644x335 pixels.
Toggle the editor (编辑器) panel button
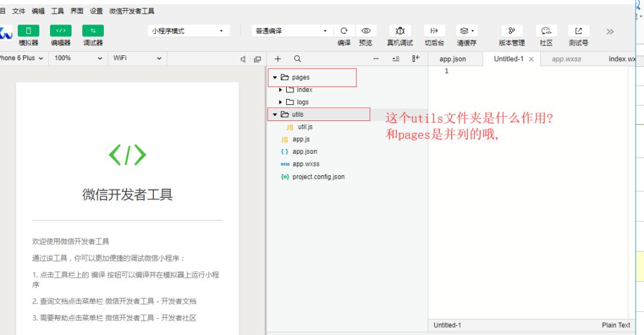click(61, 31)
